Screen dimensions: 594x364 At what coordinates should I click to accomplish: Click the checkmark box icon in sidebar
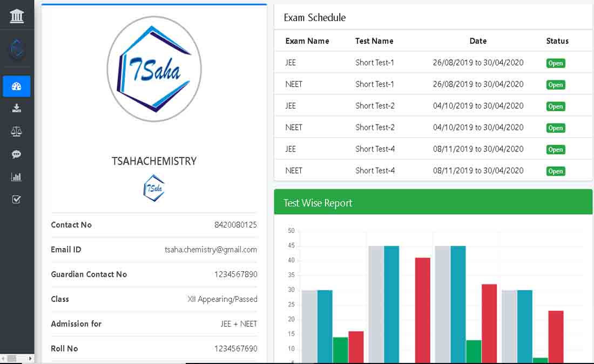17,200
